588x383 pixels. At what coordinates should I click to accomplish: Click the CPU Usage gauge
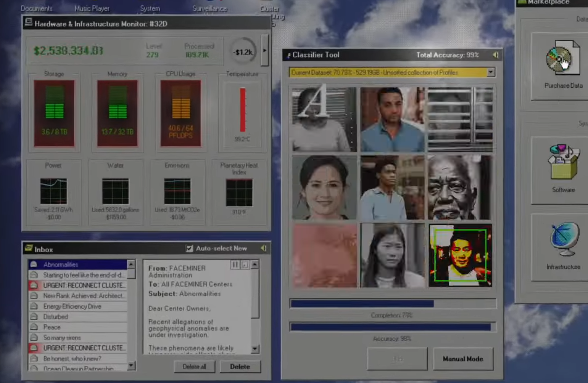pyautogui.click(x=180, y=113)
